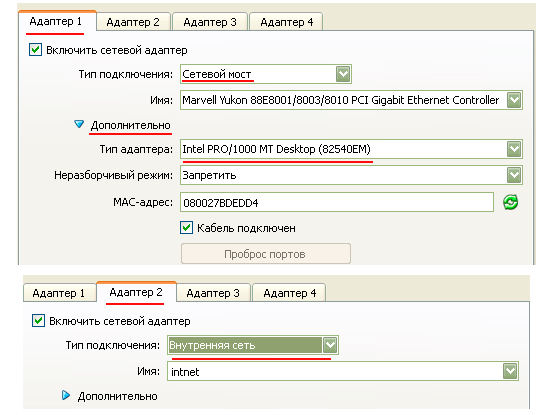Click the green MAC address regenerate icon
Viewport: 550px width, 415px height.
[510, 202]
